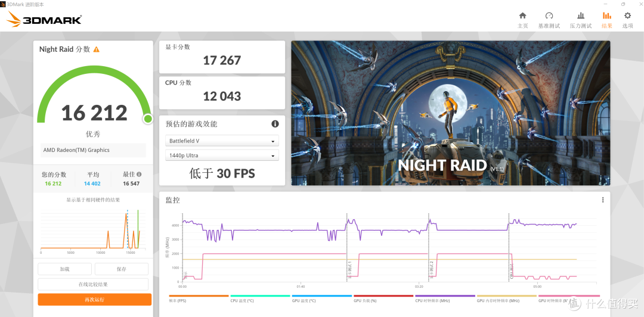Click AMD Radeon(TM) Graphics label

pos(93,150)
